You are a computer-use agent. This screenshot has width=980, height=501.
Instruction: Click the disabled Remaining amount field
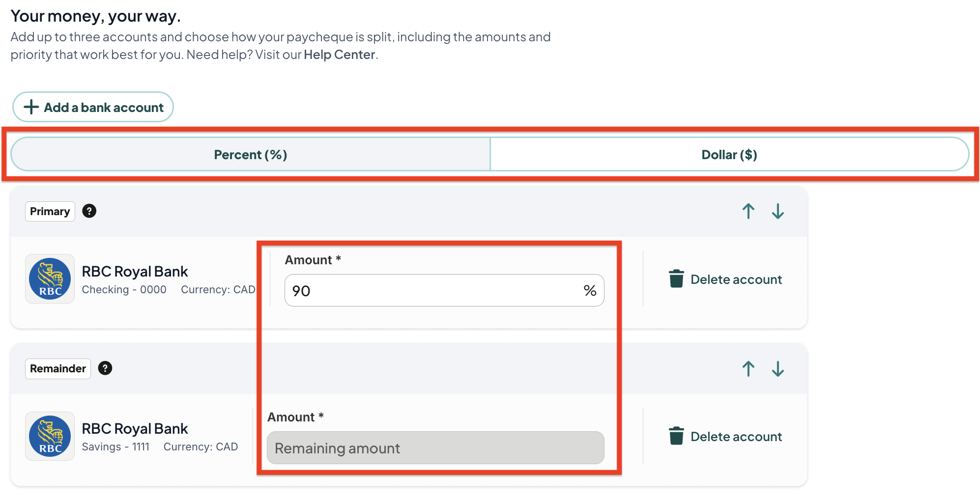coord(435,447)
